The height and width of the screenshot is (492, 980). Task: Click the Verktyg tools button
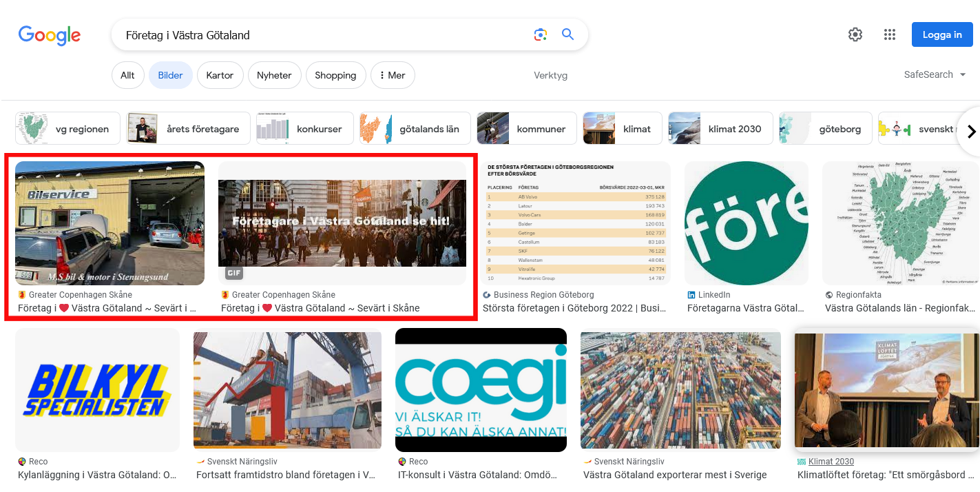click(x=551, y=75)
